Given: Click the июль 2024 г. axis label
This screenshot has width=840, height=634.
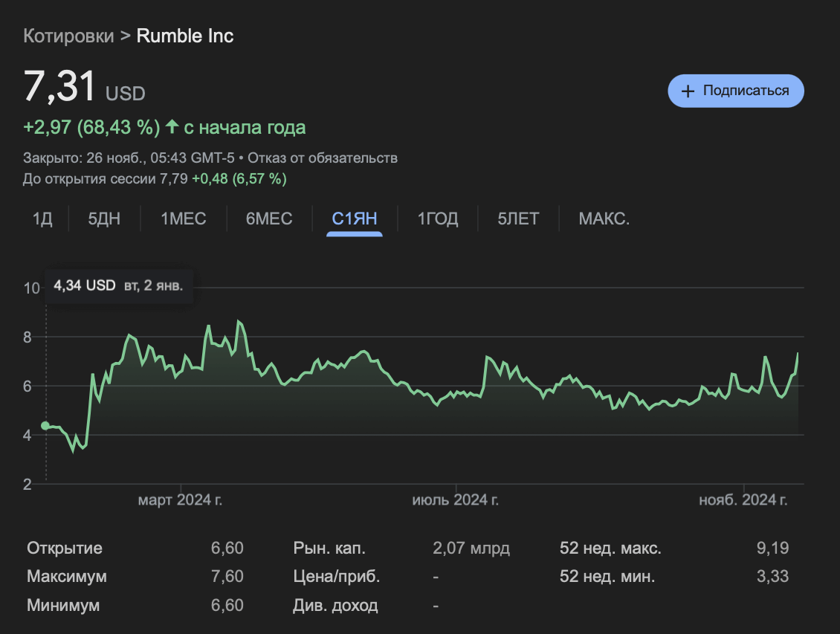Looking at the screenshot, I should click(455, 500).
